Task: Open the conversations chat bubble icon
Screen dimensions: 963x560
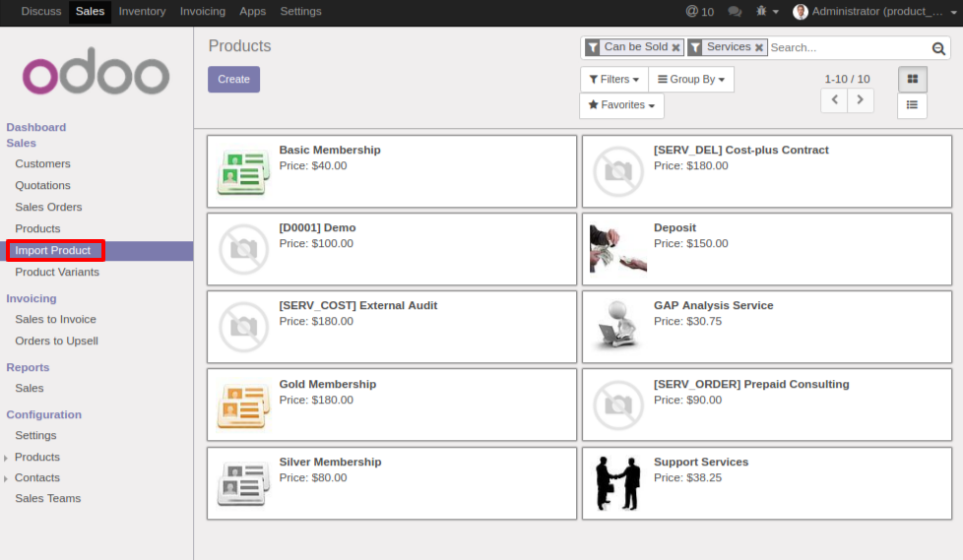Action: [x=735, y=12]
